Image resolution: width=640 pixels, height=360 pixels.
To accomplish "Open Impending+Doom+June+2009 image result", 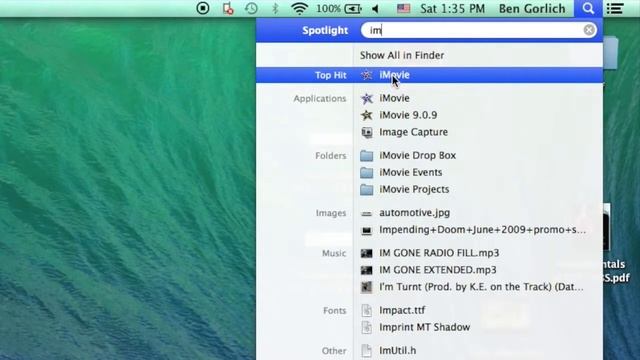I will coord(482,230).
